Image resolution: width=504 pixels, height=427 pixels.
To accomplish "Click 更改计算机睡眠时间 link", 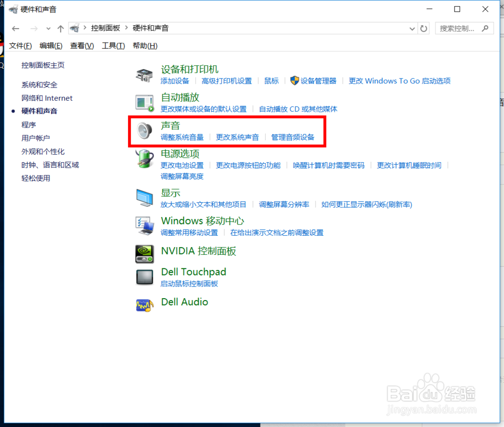I will click(x=409, y=165).
